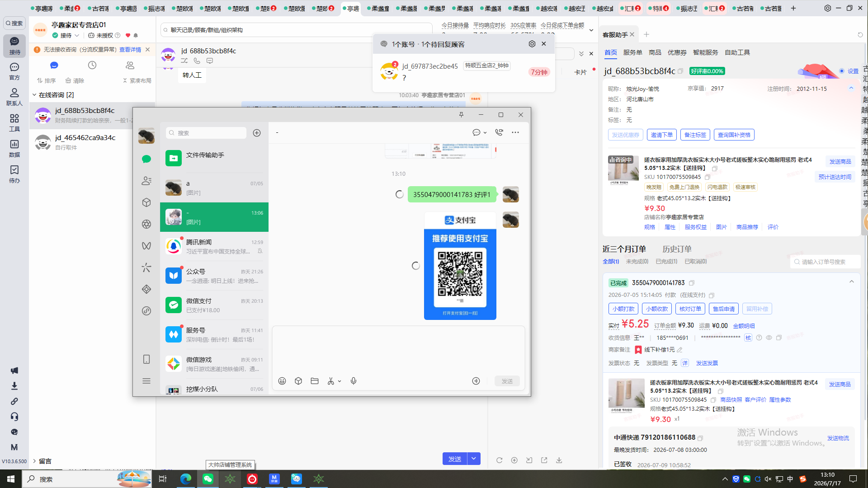Image resolution: width=868 pixels, height=488 pixels.
Task: Copy the 中通快递 tracking number
Action: click(x=700, y=438)
